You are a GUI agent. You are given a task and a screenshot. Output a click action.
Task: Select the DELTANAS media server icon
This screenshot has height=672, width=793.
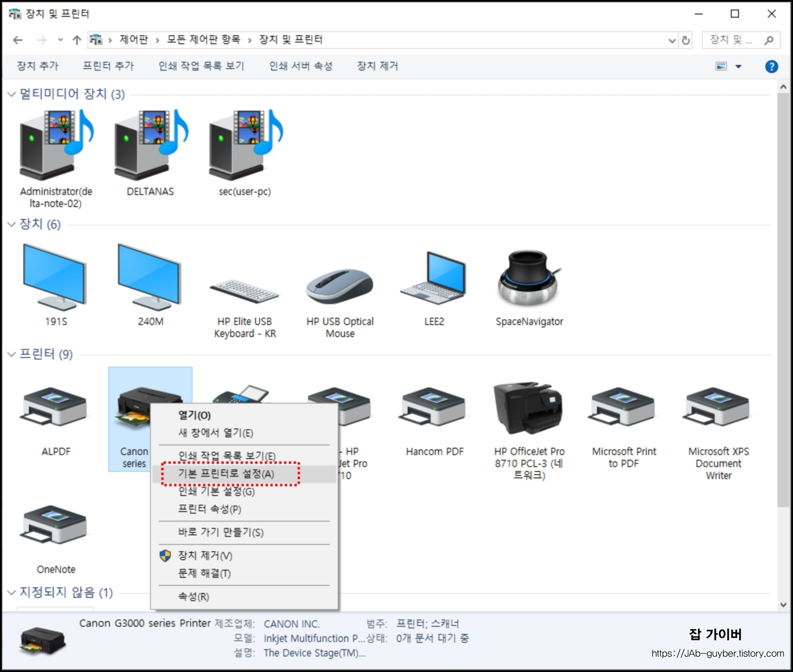pyautogui.click(x=151, y=145)
